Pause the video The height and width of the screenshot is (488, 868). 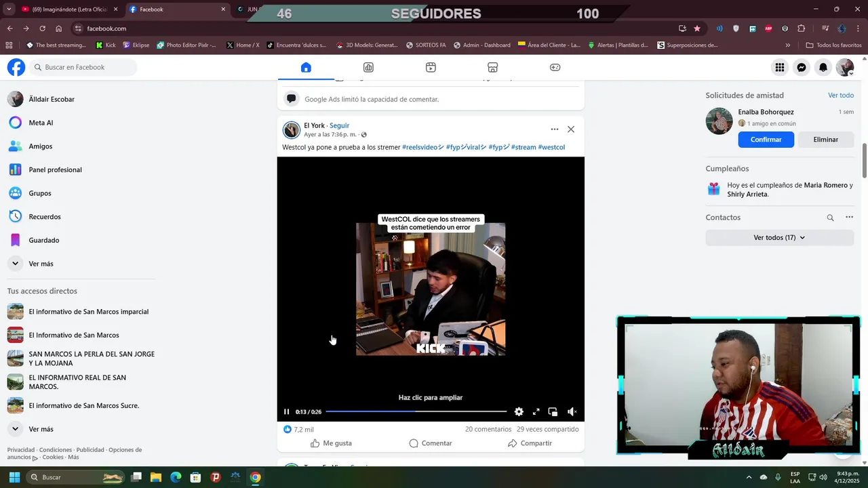(286, 411)
